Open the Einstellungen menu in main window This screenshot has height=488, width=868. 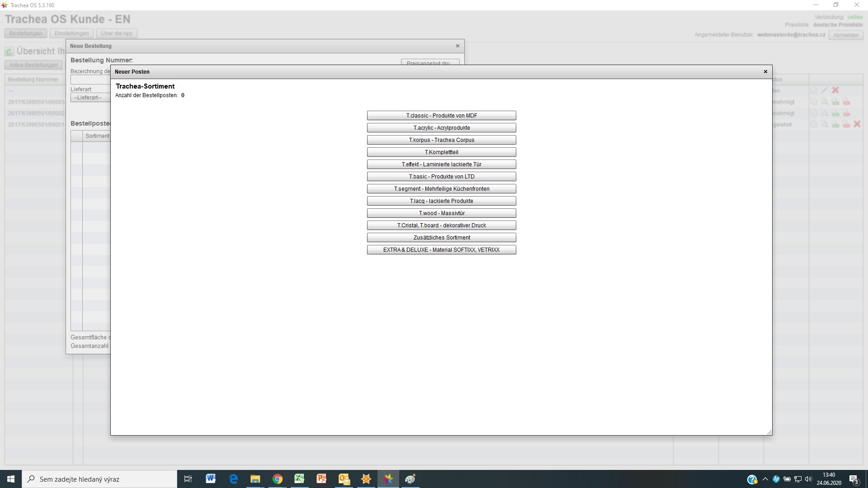pos(71,33)
